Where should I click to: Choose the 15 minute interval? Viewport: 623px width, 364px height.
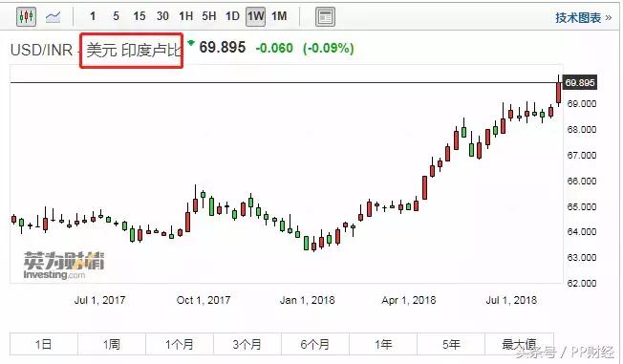(x=140, y=16)
